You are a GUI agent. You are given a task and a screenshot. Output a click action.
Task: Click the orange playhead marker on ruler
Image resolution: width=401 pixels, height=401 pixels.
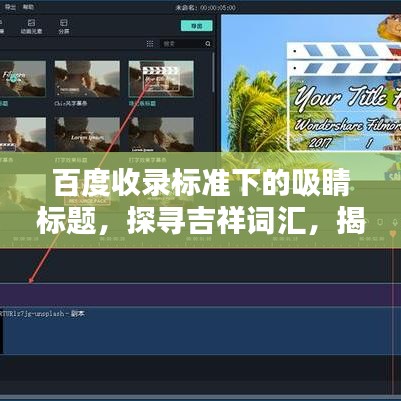point(393,234)
